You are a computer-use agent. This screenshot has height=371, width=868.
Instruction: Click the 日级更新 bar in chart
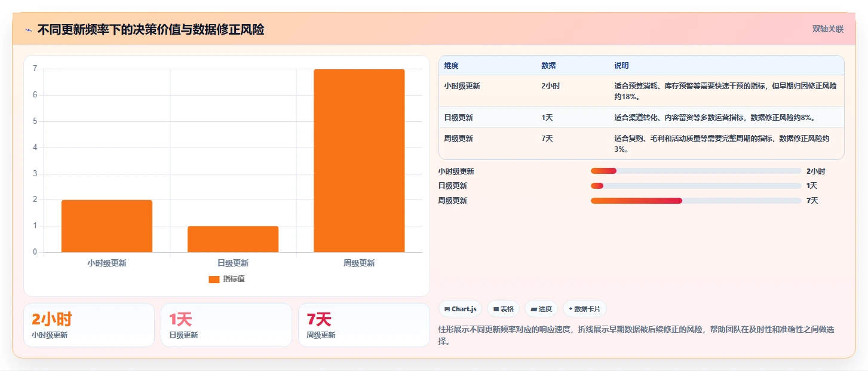click(x=233, y=239)
